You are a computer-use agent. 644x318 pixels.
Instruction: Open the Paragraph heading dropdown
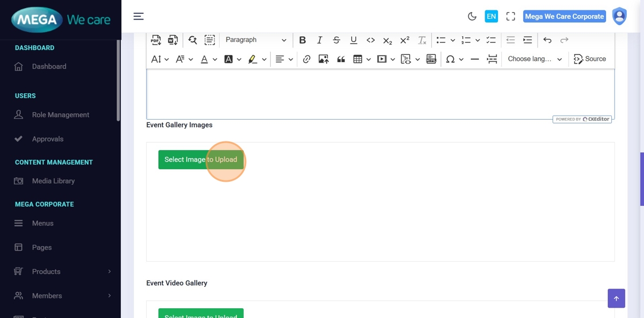255,40
